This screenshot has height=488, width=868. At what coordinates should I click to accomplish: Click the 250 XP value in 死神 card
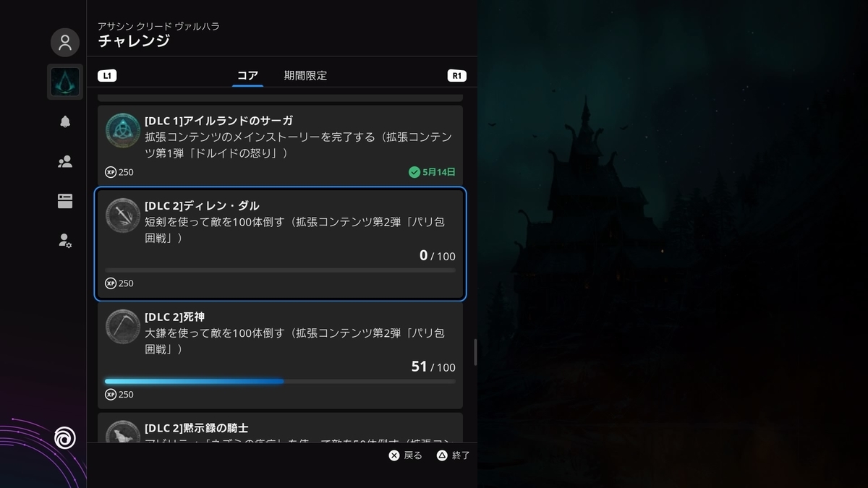(x=126, y=395)
